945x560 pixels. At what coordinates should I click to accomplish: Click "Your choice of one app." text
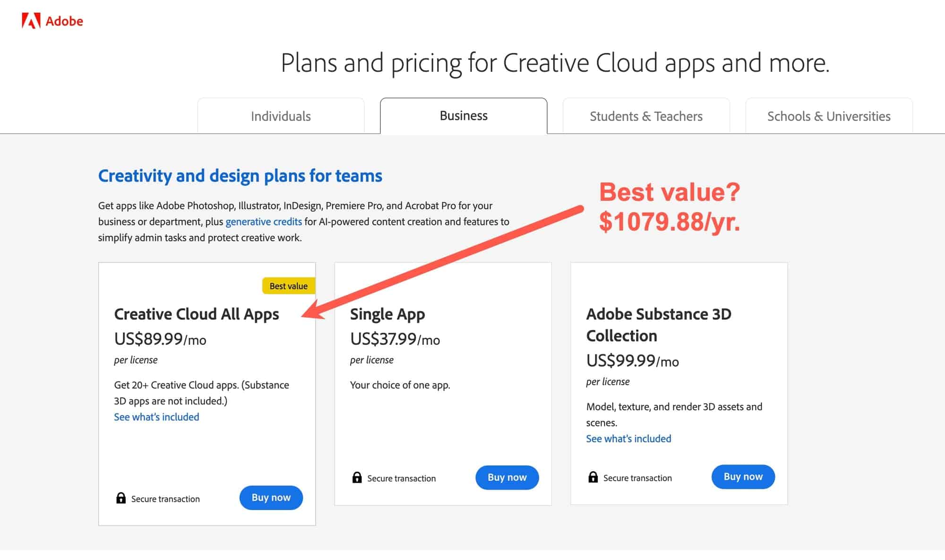(x=400, y=385)
